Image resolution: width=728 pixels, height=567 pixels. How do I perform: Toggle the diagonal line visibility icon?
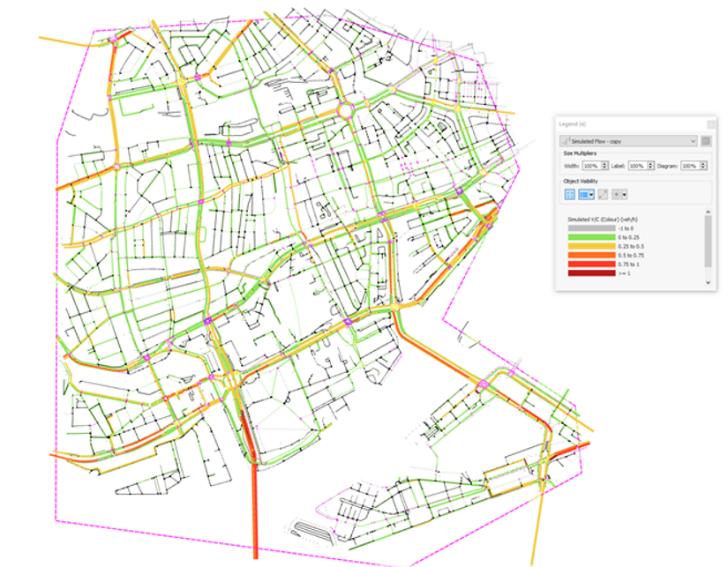pos(603,195)
